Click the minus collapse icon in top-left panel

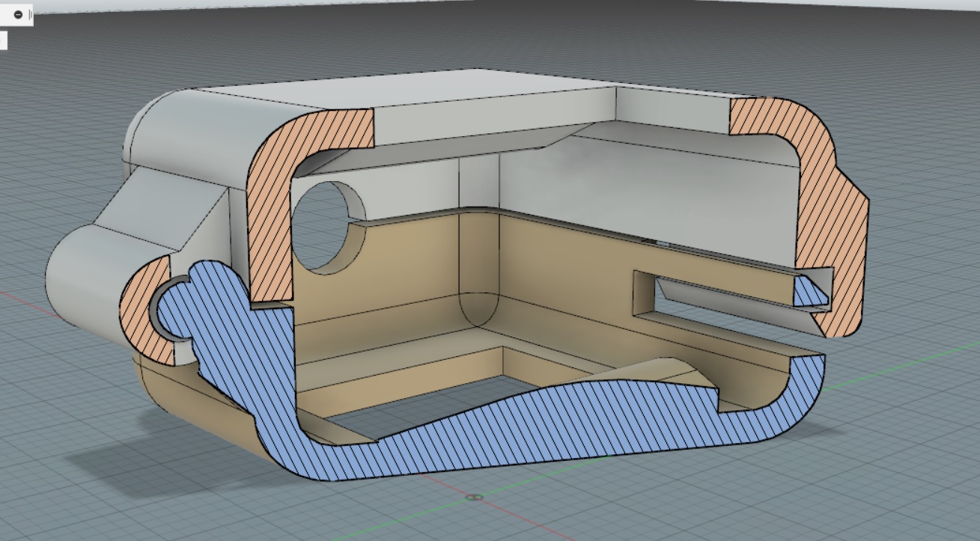coord(18,15)
